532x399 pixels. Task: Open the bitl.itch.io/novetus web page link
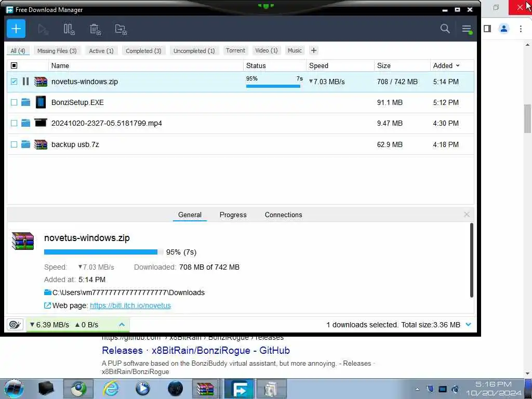(x=130, y=305)
